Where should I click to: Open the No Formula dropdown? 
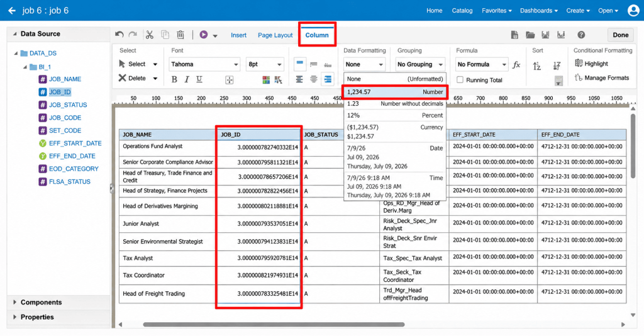pos(482,64)
